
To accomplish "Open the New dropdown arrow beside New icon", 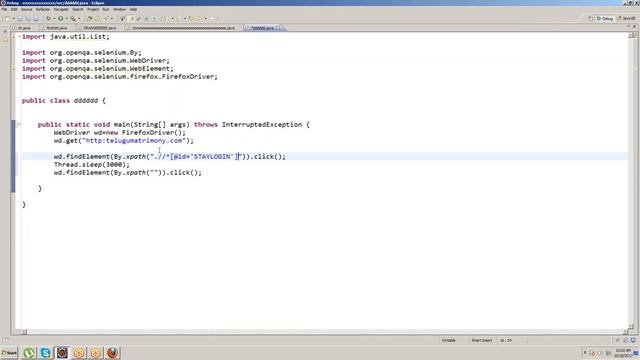I will point(13,18).
